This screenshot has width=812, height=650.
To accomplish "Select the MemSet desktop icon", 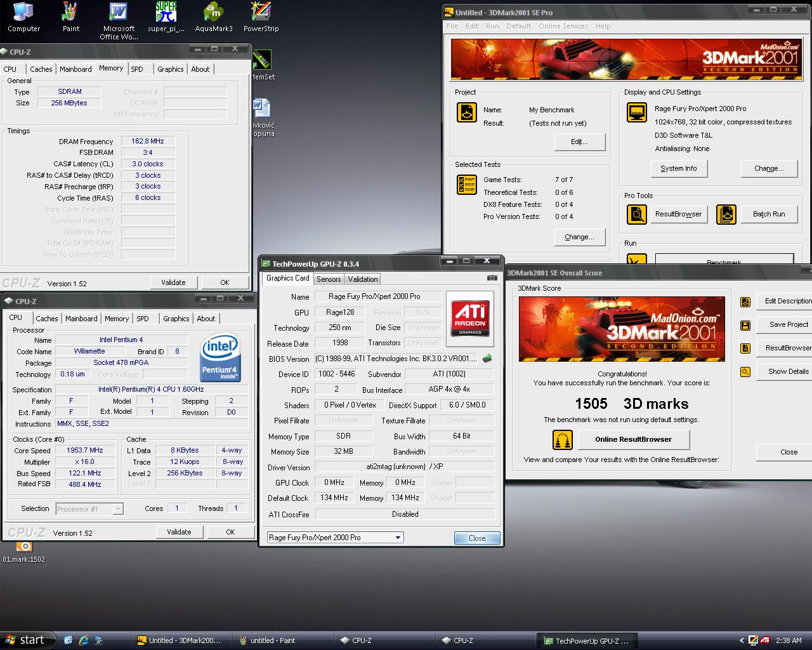I will click(263, 65).
